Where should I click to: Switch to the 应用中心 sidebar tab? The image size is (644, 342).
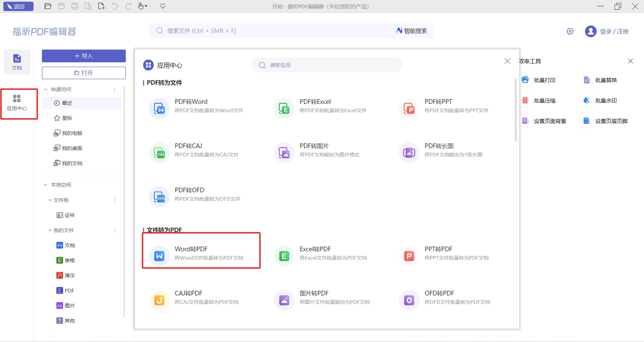tap(17, 103)
